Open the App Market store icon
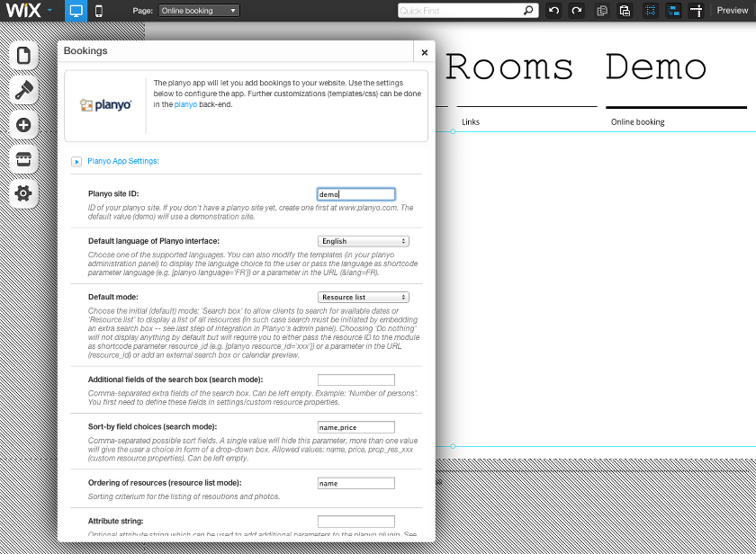The image size is (756, 554). (x=23, y=159)
